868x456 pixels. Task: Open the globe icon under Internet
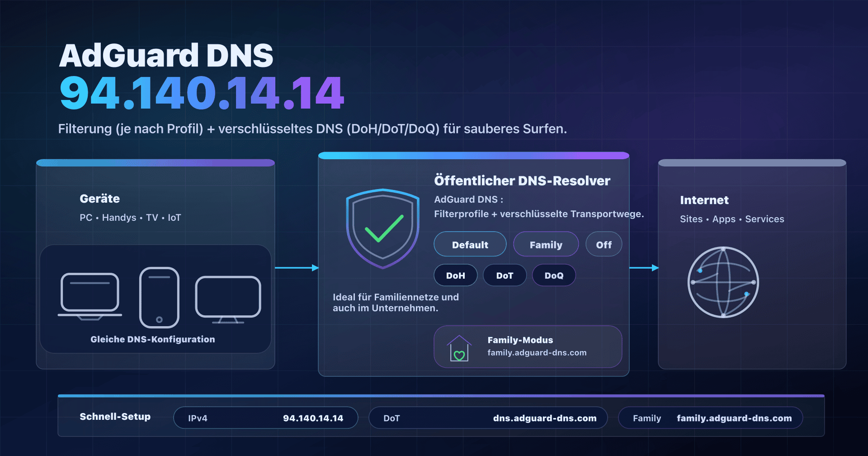pos(723,283)
